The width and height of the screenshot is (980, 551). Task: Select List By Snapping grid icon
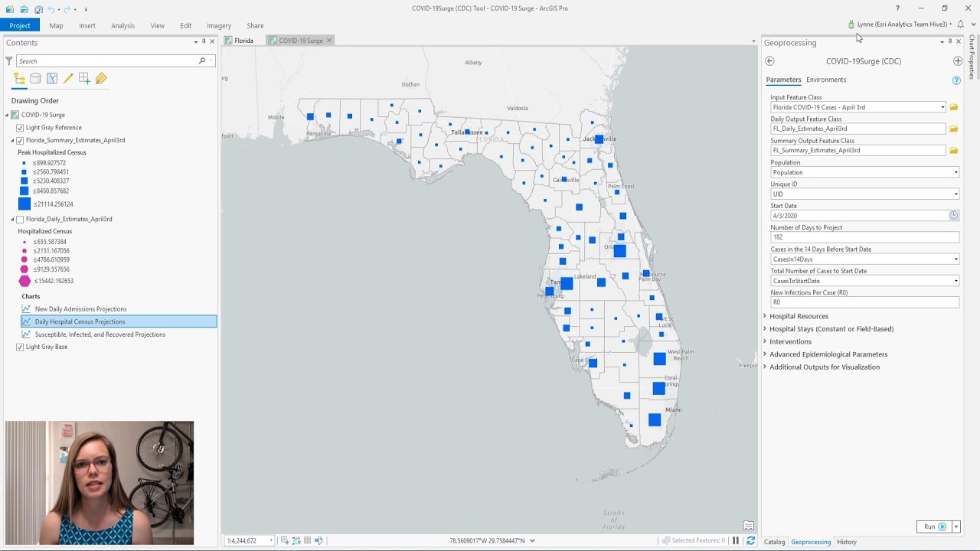click(x=84, y=78)
